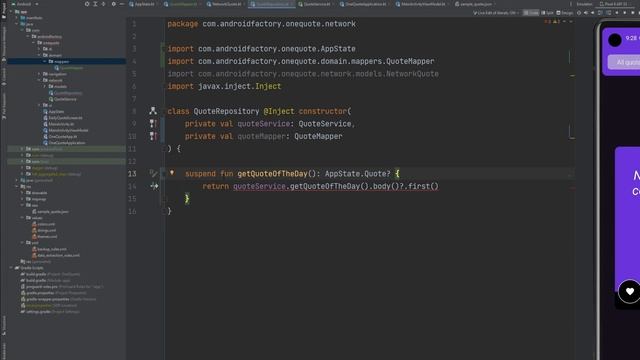
Task: Collapse the app module node
Action: (x=11, y=11)
